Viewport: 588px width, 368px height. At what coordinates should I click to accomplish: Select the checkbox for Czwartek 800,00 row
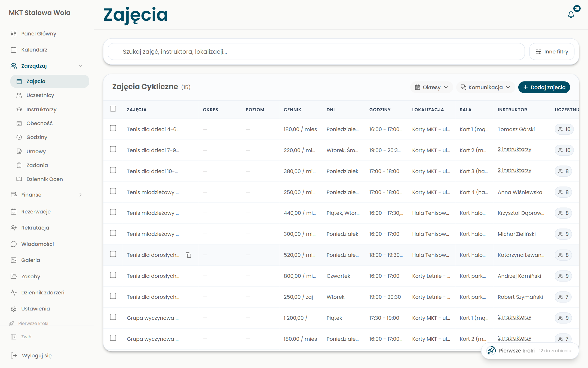113,275
